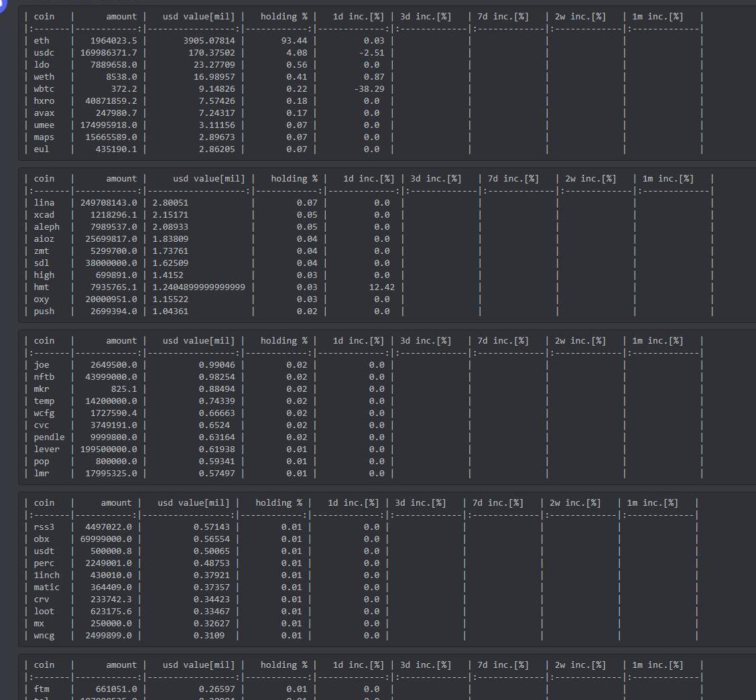Click the lina coin name cell
This screenshot has height=700, width=756.
pos(44,203)
